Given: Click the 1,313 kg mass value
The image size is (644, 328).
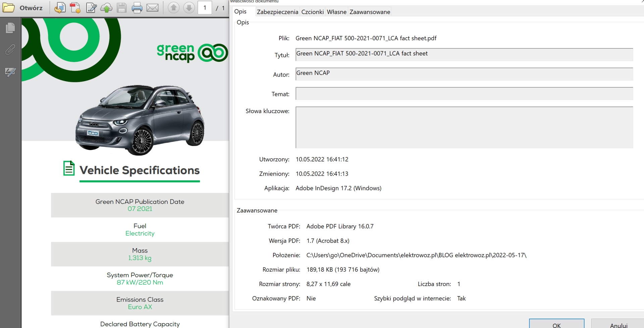Looking at the screenshot, I should point(140,258).
